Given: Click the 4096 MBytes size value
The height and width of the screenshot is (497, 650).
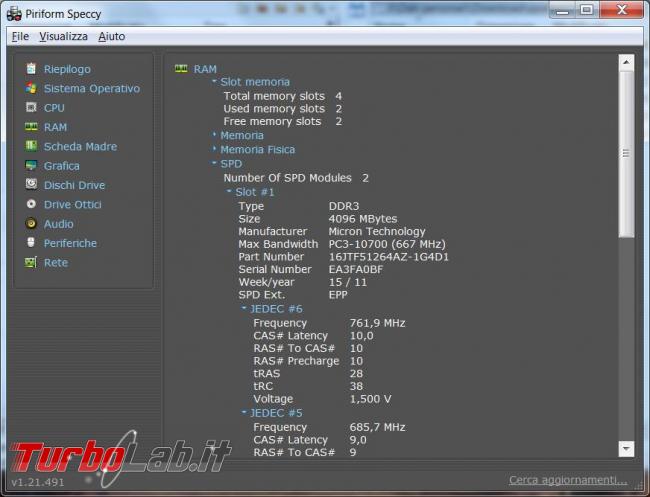Looking at the screenshot, I should tap(363, 219).
